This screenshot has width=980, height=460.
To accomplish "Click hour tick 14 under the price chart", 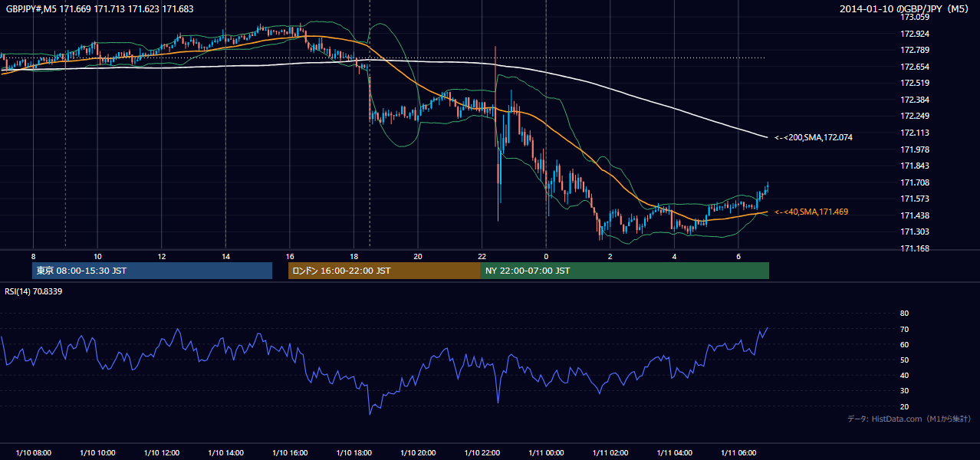I will tap(225, 256).
